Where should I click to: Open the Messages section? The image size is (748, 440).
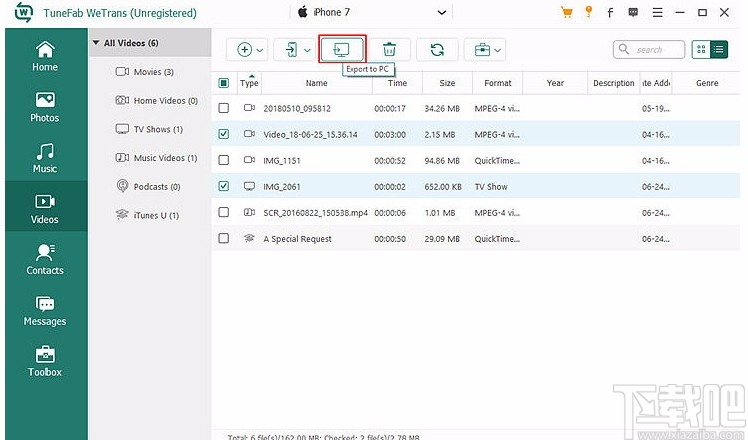45,311
